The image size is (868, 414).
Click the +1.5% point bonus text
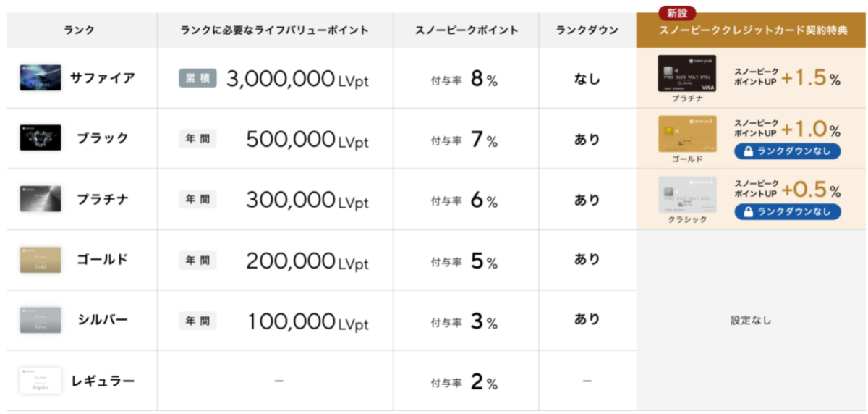[x=811, y=78]
